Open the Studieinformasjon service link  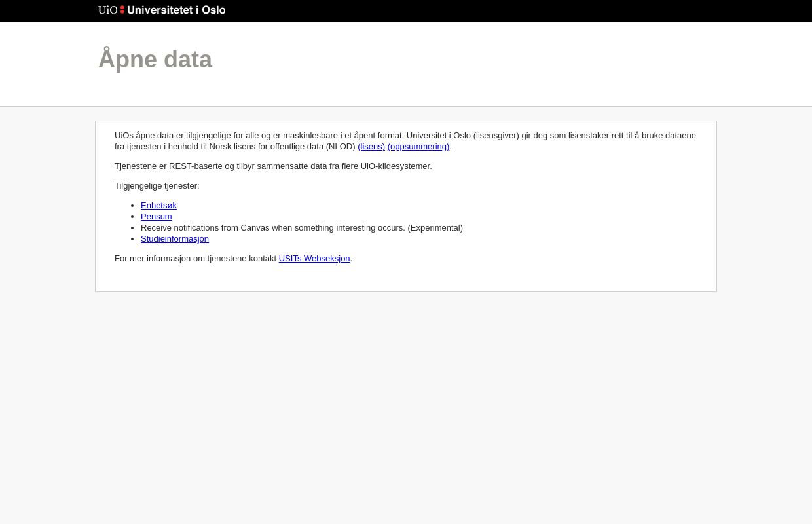pyautogui.click(x=175, y=239)
